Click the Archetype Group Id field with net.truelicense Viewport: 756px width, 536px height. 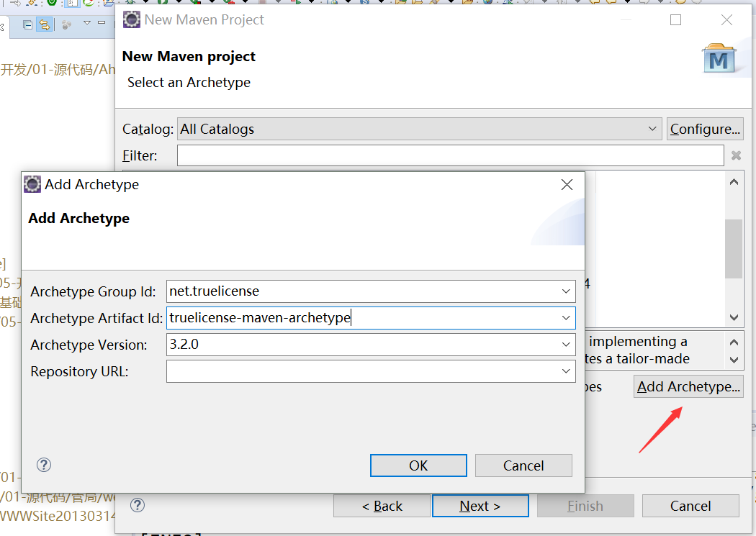tap(371, 291)
